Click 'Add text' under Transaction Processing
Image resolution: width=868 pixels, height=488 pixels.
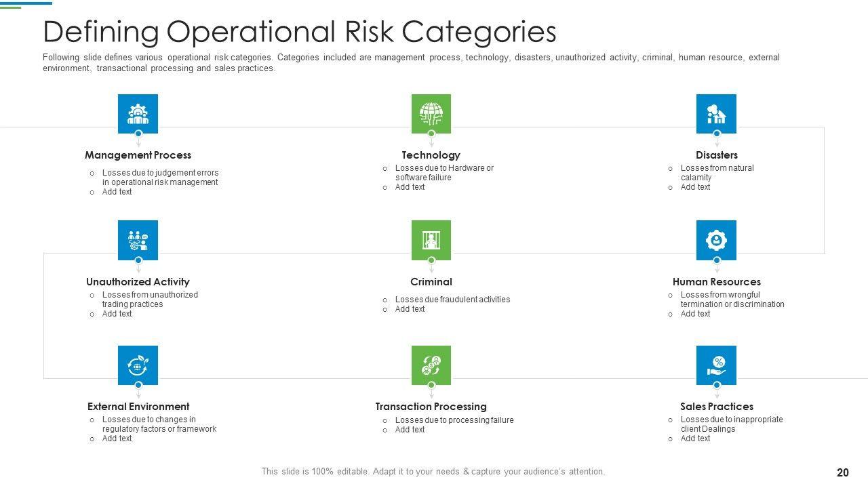pos(410,430)
